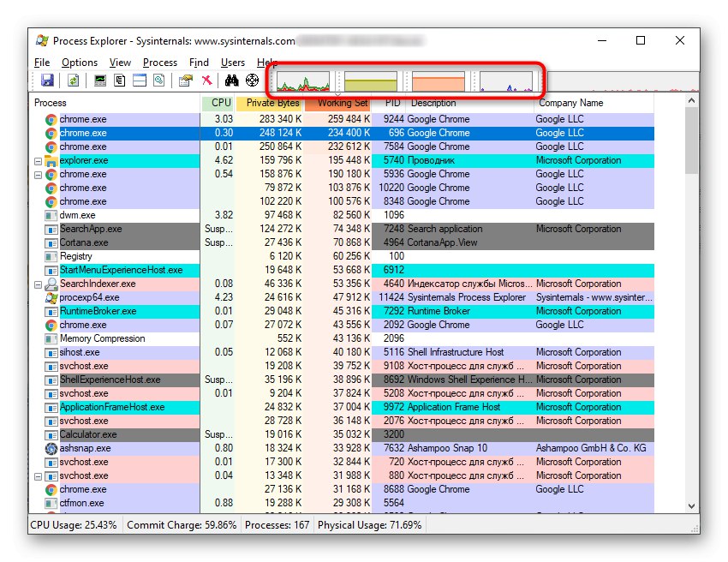The width and height of the screenshot is (728, 562).
Task: Sort by the Private Bytes column header
Action: [269, 103]
